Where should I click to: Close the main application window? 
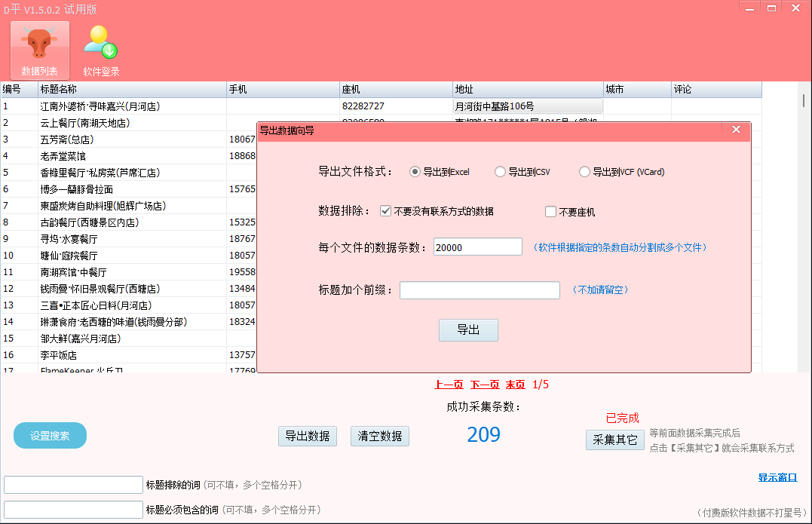coord(796,8)
